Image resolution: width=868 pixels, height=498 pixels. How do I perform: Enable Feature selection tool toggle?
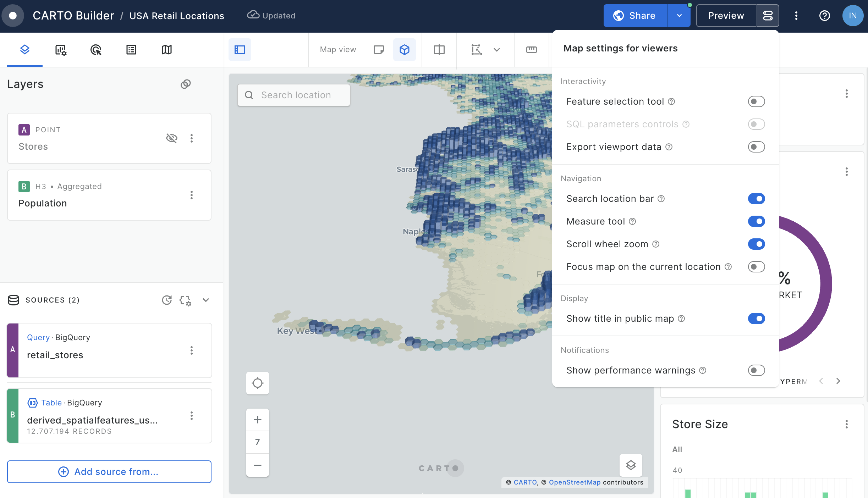(x=756, y=101)
